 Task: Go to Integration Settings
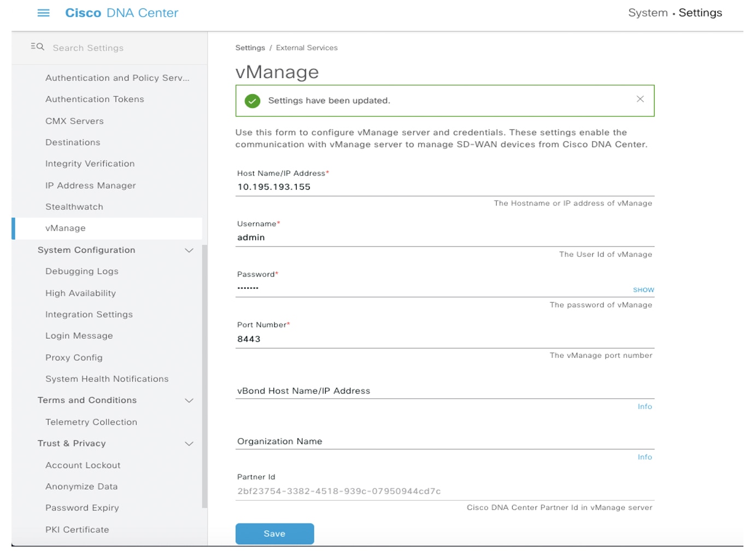(x=89, y=314)
